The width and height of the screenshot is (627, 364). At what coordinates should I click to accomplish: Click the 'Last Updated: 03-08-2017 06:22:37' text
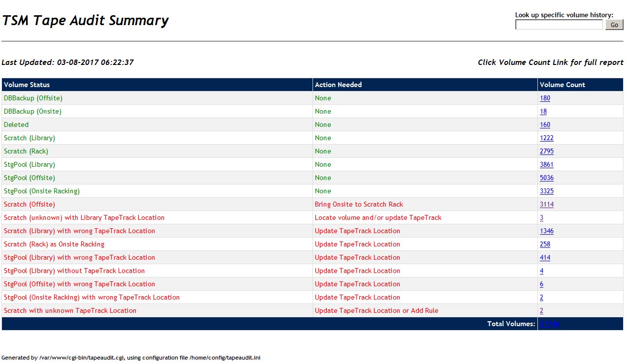pyautogui.click(x=67, y=62)
